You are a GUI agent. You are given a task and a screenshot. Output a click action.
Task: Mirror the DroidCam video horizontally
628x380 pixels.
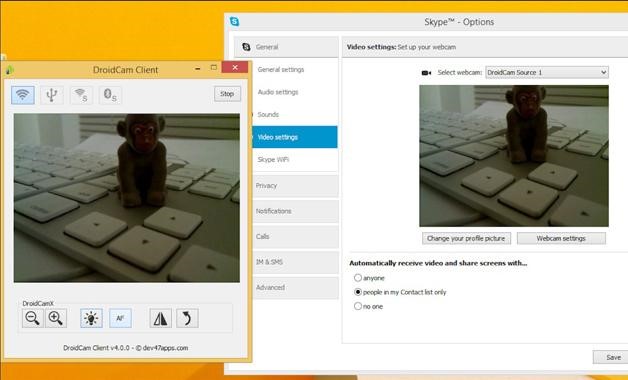coord(161,318)
